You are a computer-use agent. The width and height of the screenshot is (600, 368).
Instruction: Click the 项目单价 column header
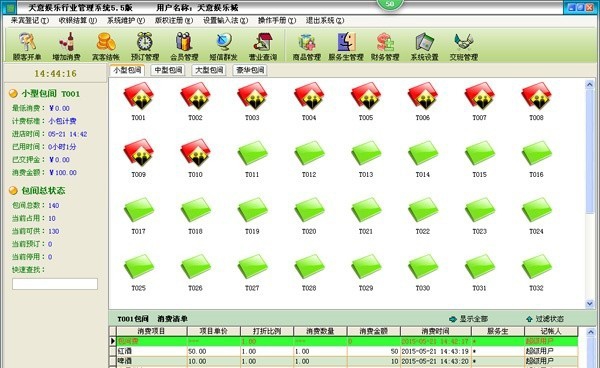214,331
